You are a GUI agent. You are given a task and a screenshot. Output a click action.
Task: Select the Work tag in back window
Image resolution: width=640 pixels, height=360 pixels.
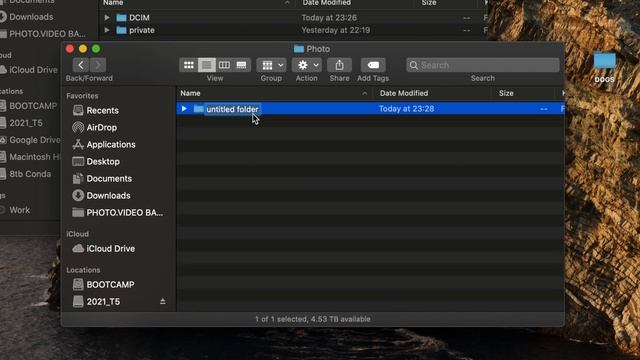point(20,210)
